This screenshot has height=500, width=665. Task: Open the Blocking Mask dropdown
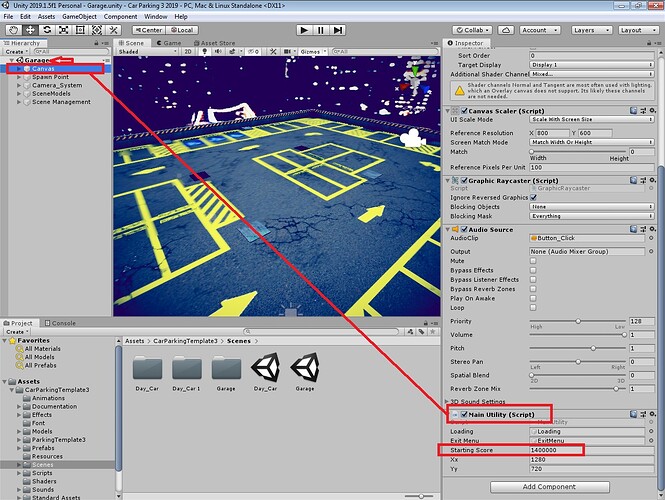591,216
